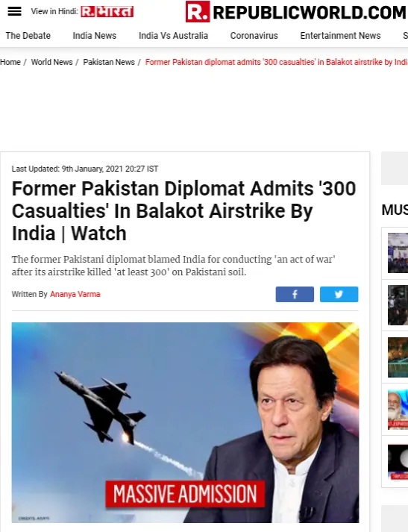
Task: Go to Home breadcrumb link
Action: (x=10, y=62)
